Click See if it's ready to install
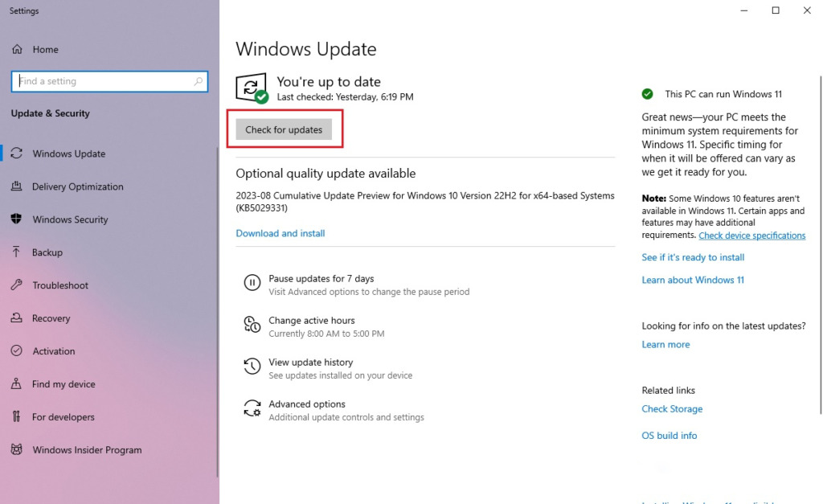 pos(693,257)
